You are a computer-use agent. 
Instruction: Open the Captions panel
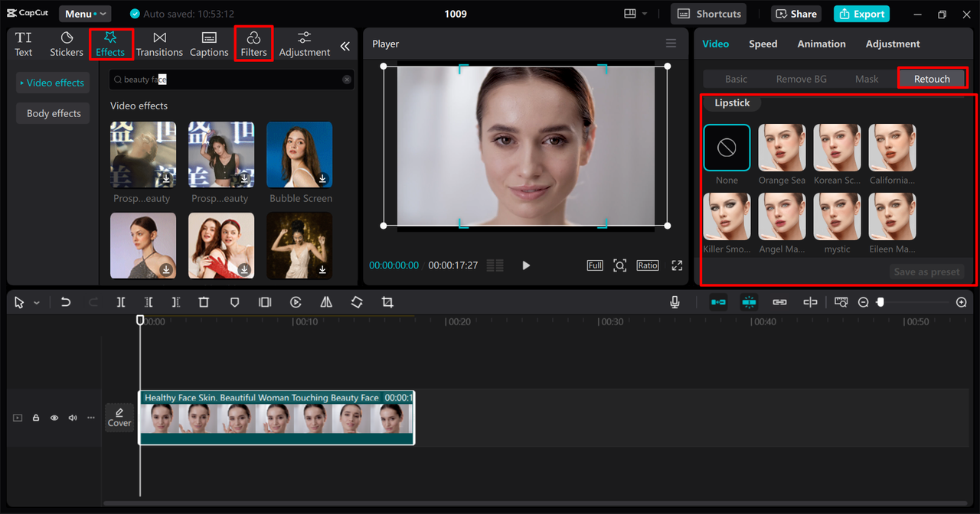pos(209,44)
